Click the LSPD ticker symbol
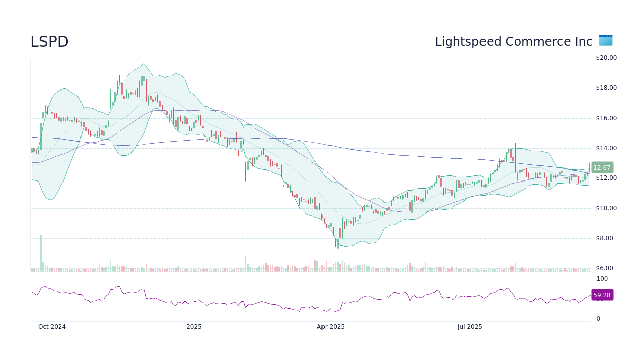 coord(49,42)
